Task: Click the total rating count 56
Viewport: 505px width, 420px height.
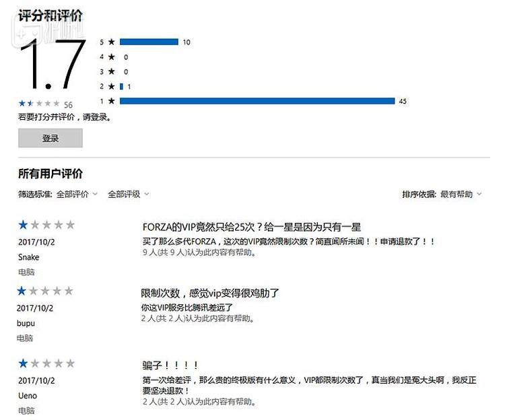Action: pos(68,105)
